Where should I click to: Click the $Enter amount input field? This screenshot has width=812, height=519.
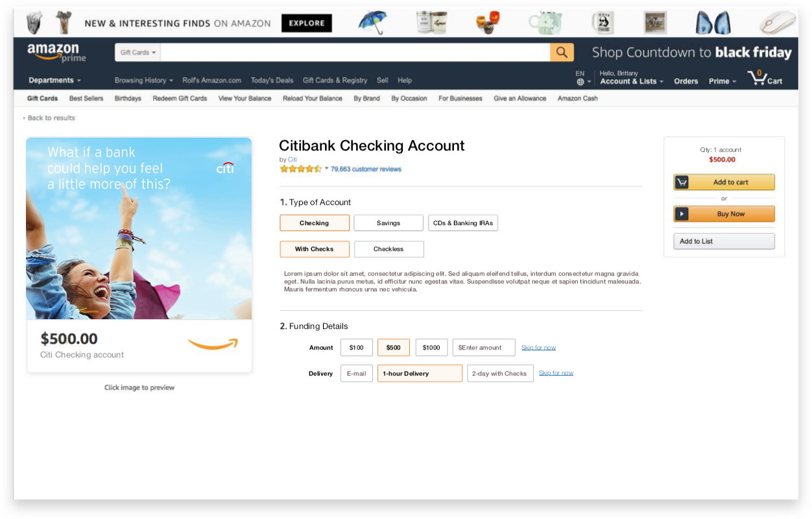click(484, 348)
